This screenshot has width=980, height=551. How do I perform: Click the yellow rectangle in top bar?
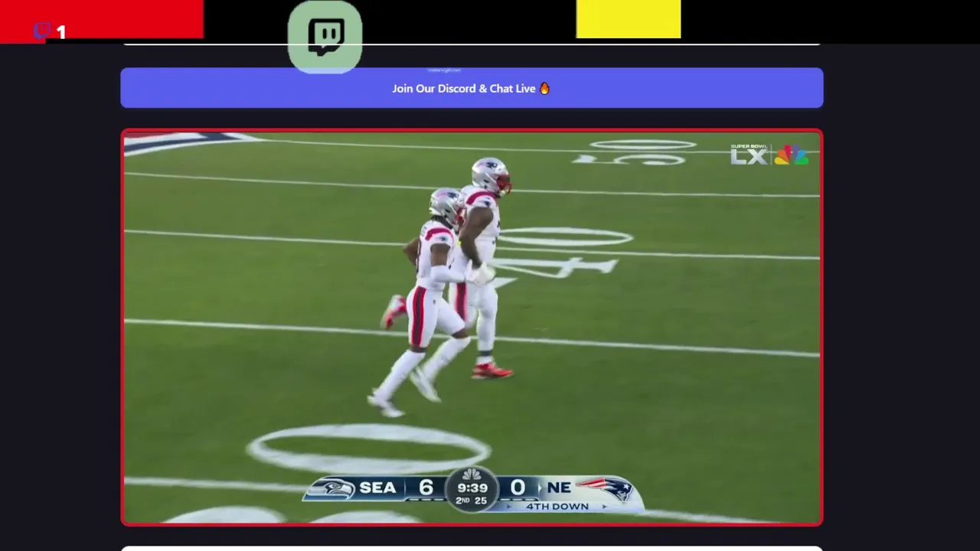pyautogui.click(x=629, y=19)
